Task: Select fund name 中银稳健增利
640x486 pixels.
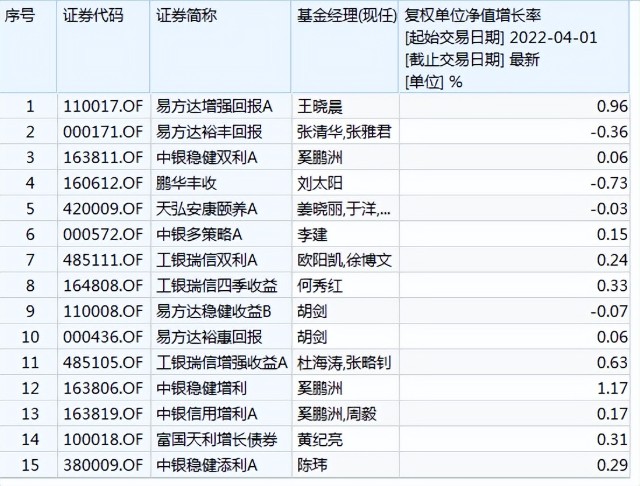Action: [x=202, y=388]
